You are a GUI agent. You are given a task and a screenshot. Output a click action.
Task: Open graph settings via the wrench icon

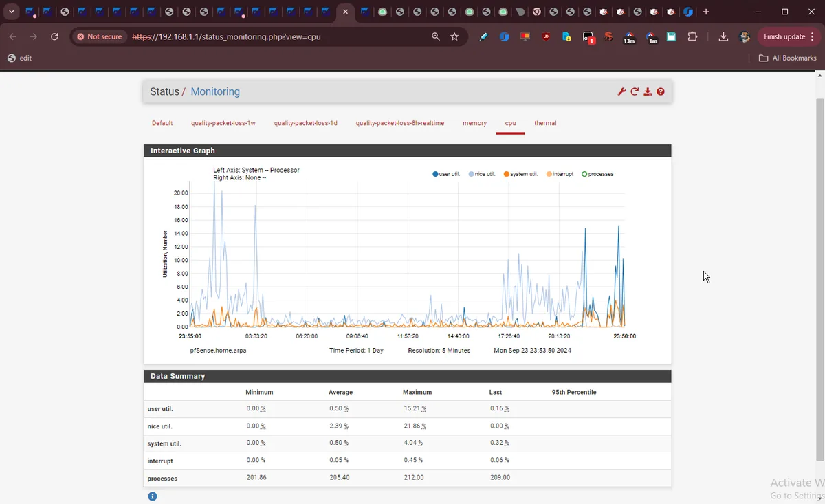coord(621,91)
